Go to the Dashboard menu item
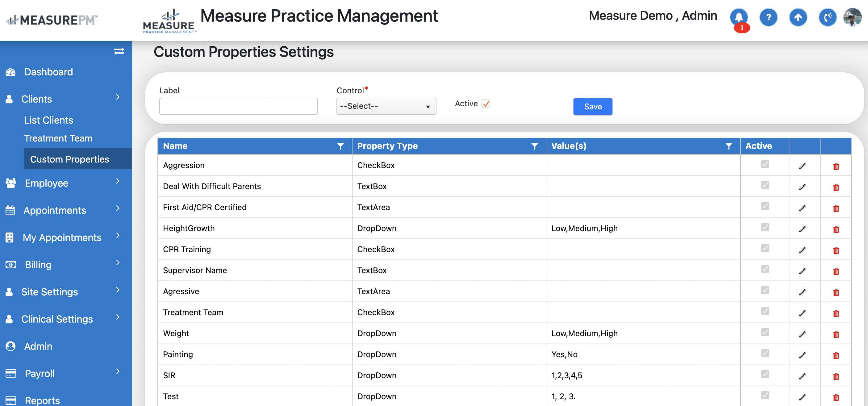The width and height of the screenshot is (868, 406). point(48,72)
